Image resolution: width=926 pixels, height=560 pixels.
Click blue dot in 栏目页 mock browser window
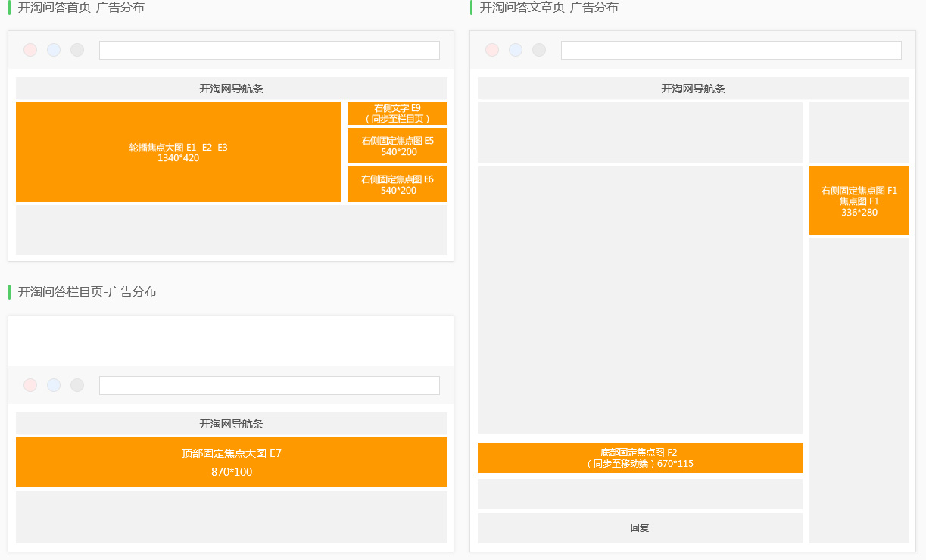pyautogui.click(x=54, y=385)
